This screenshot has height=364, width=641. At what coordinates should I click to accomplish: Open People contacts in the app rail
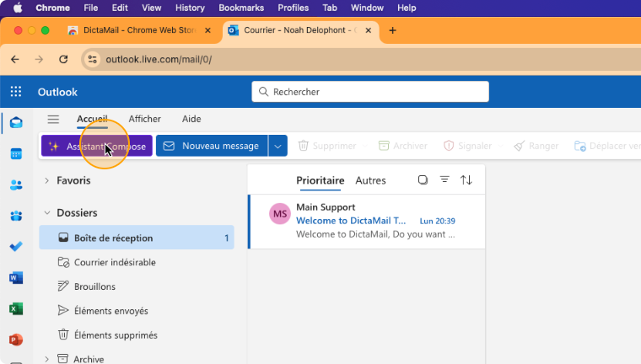pos(16,185)
